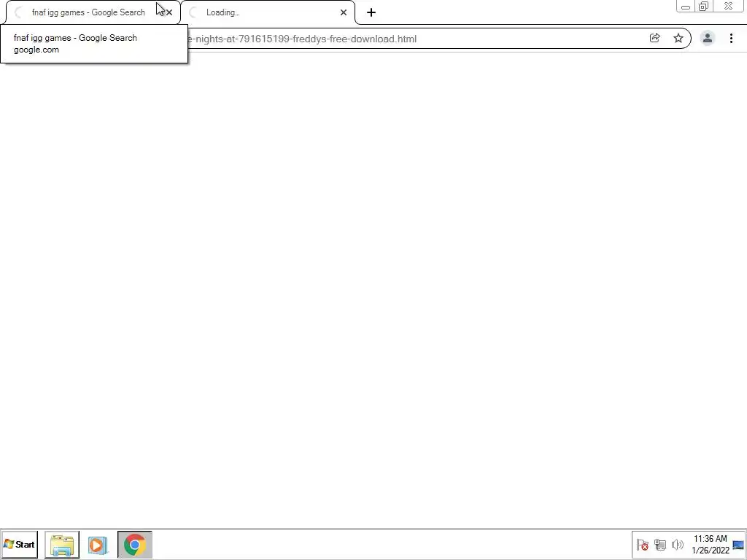Open the Chrome three-dot menu
Image resolution: width=747 pixels, height=560 pixels.
[731, 38]
